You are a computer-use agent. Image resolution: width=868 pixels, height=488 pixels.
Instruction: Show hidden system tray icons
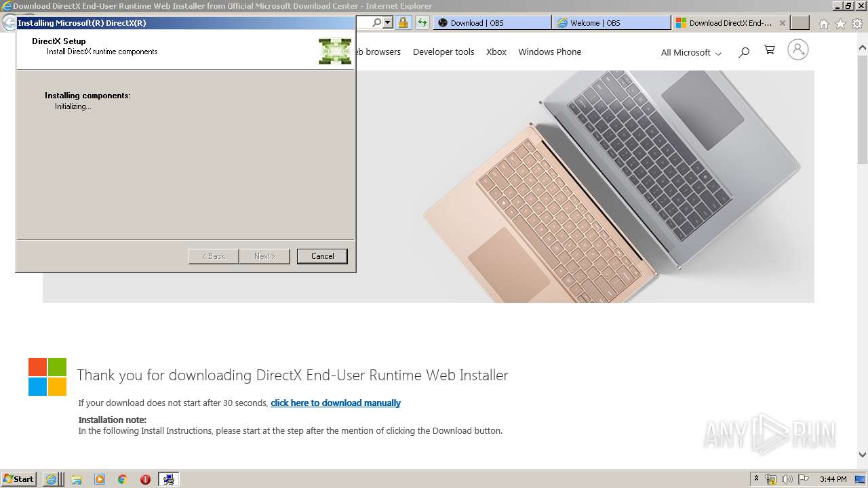click(x=756, y=479)
